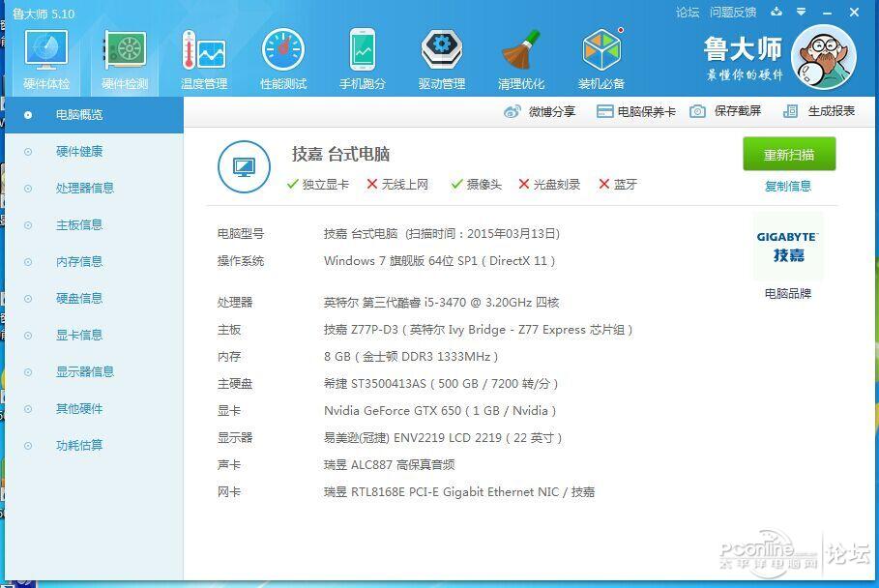Select 电脑概览 in sidebar
This screenshot has height=588, width=879.
pos(94,115)
